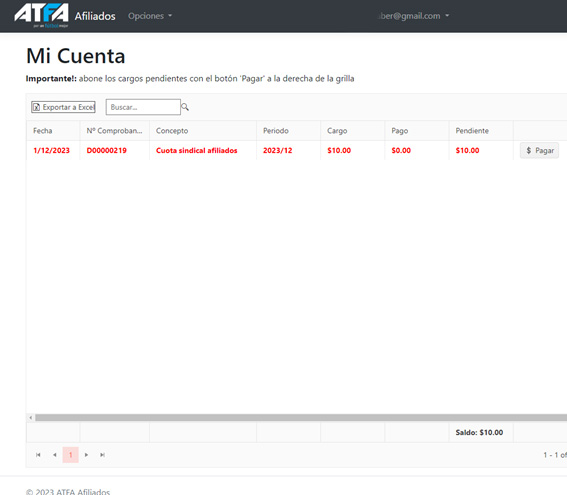Select the Cuota sindical afiliados row
Image resolution: width=567 pixels, height=495 pixels.
tap(297, 150)
